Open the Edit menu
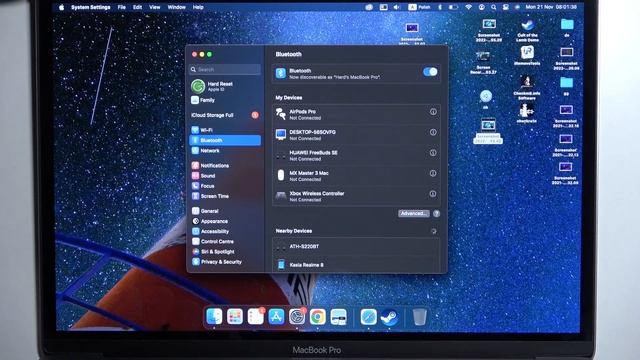The height and width of the screenshot is (360, 640). click(x=138, y=7)
